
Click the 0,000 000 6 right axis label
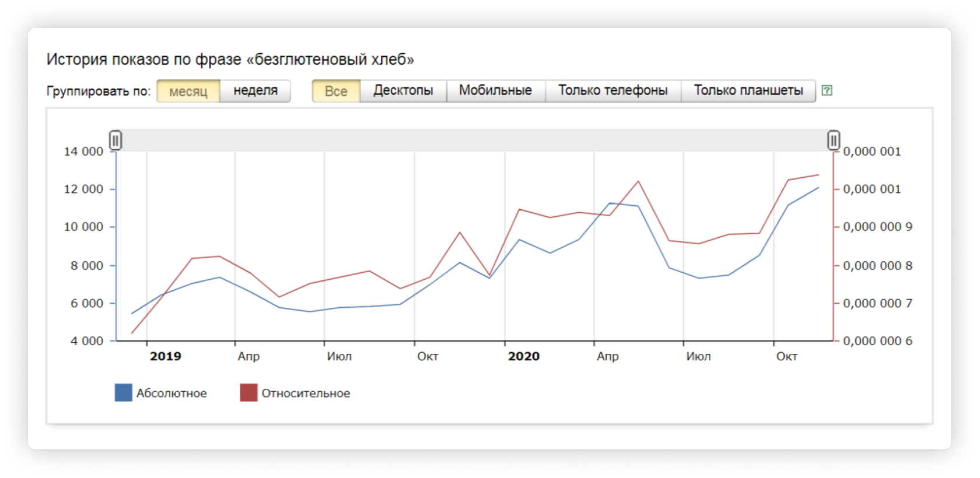pos(878,341)
